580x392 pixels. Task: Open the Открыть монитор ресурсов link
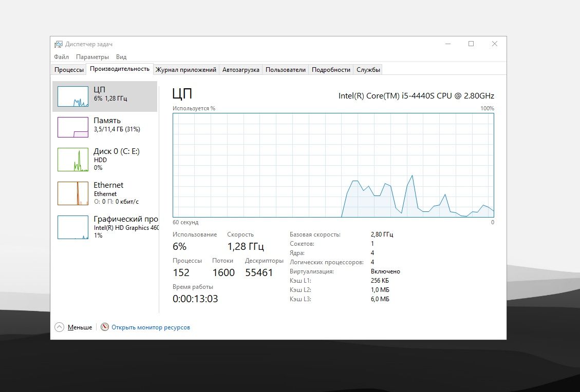(x=151, y=327)
